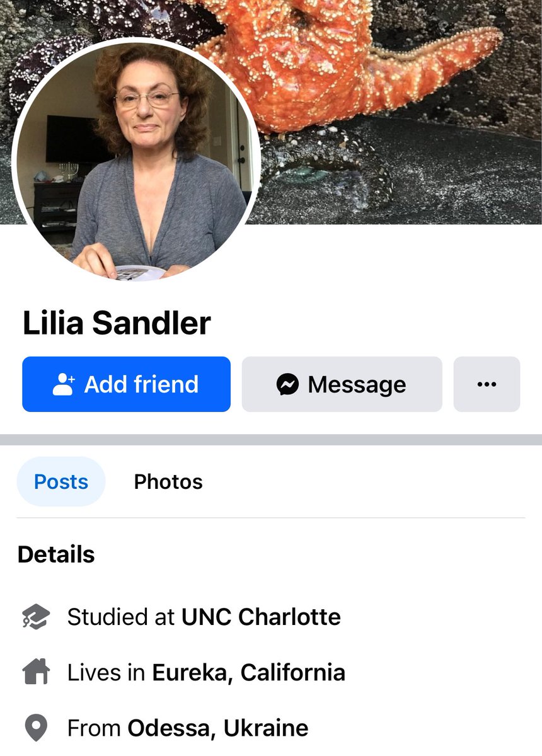Viewport: 542px width, 756px height.
Task: Click the graduation cap education icon
Action: [35, 617]
